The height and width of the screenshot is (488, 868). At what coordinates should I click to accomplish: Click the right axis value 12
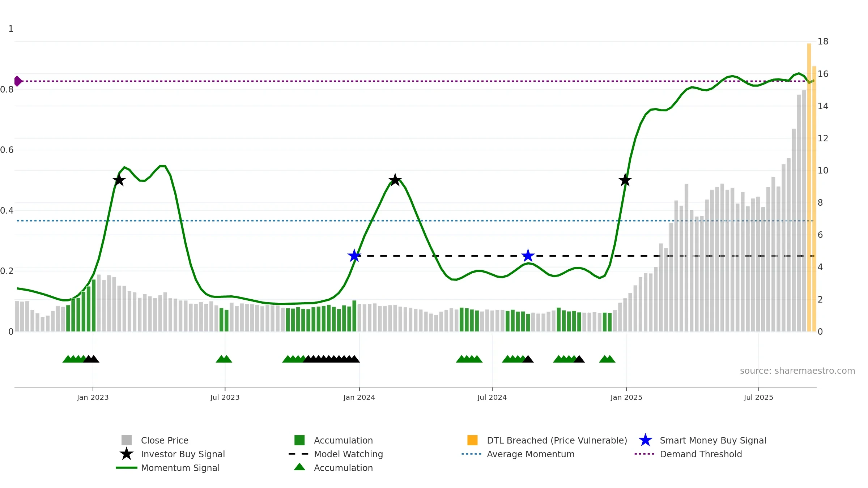click(x=823, y=138)
